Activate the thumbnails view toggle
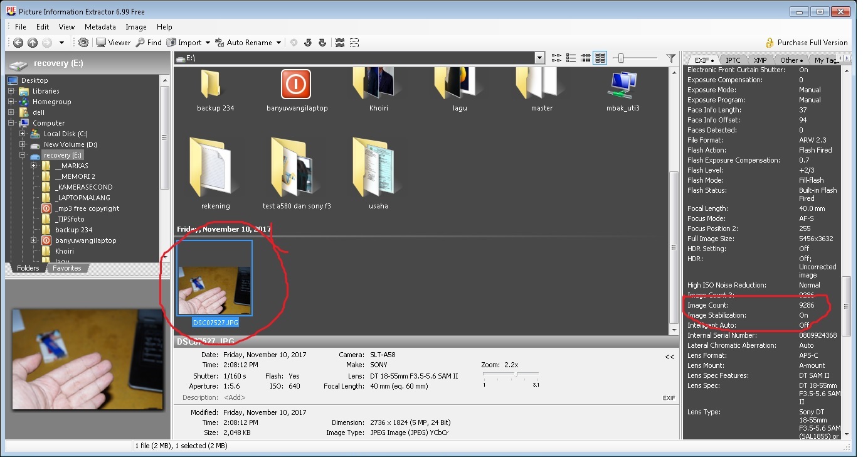This screenshot has height=457, width=868. coord(600,58)
